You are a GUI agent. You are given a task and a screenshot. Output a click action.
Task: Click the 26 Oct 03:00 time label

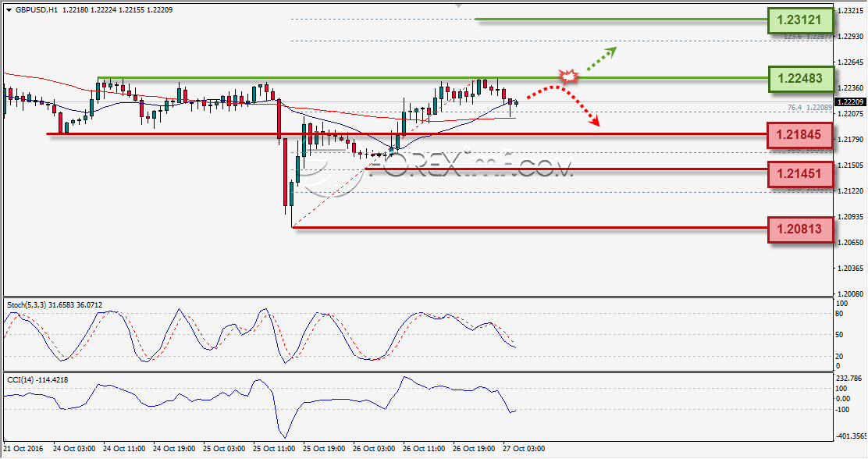point(374,449)
